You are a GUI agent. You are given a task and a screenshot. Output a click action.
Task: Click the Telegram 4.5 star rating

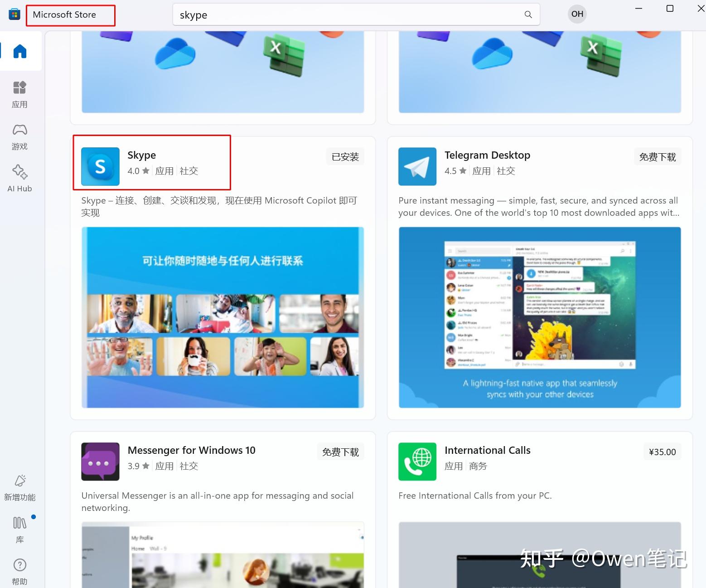pyautogui.click(x=455, y=171)
